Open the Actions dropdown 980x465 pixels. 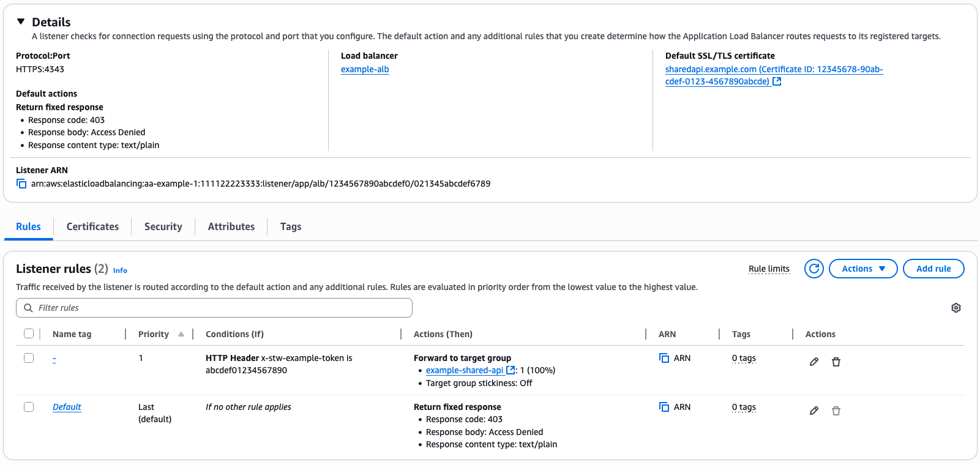click(x=863, y=268)
